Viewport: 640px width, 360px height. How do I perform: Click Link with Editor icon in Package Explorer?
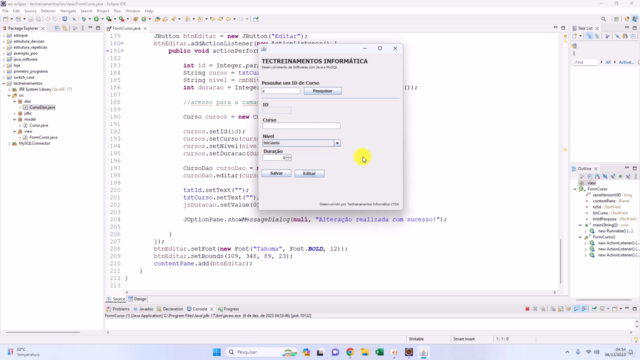[64, 28]
